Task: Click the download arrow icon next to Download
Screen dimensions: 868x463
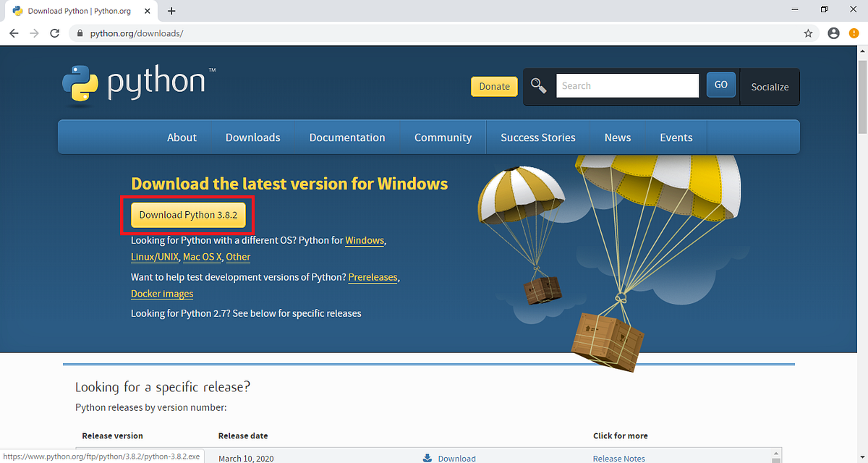Action: click(427, 457)
